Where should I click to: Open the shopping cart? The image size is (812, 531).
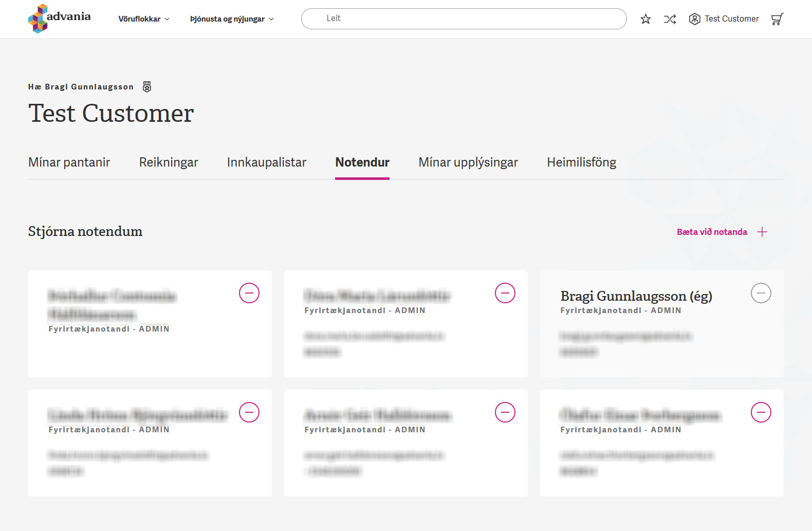(x=777, y=19)
